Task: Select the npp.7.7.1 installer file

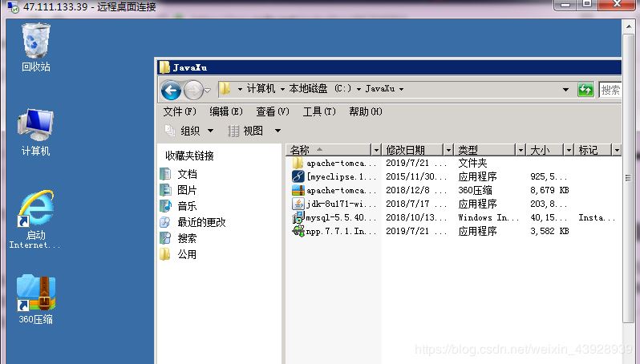Action: tap(340, 231)
